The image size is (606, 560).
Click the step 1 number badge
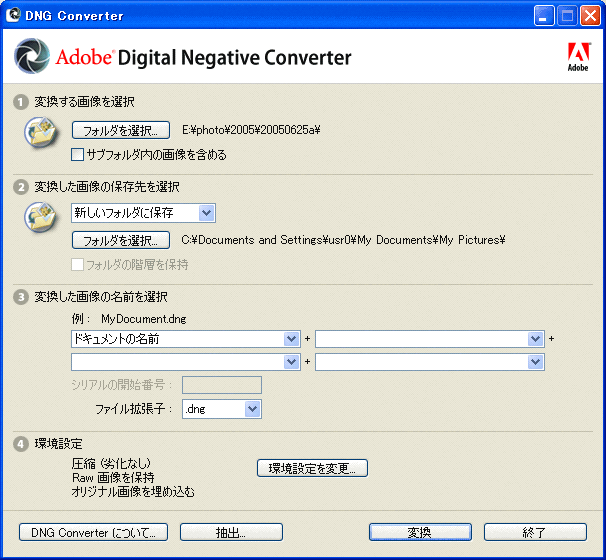coord(20,102)
